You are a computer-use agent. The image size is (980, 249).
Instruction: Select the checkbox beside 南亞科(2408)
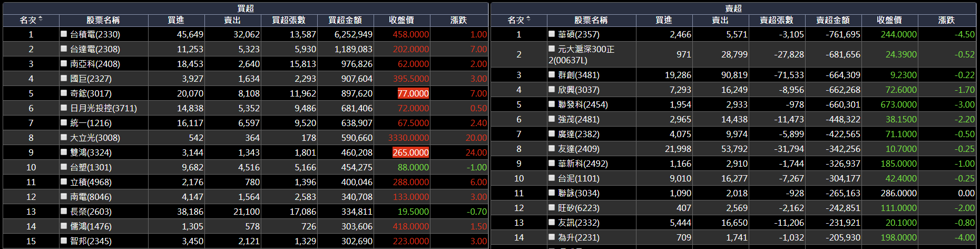pos(64,63)
